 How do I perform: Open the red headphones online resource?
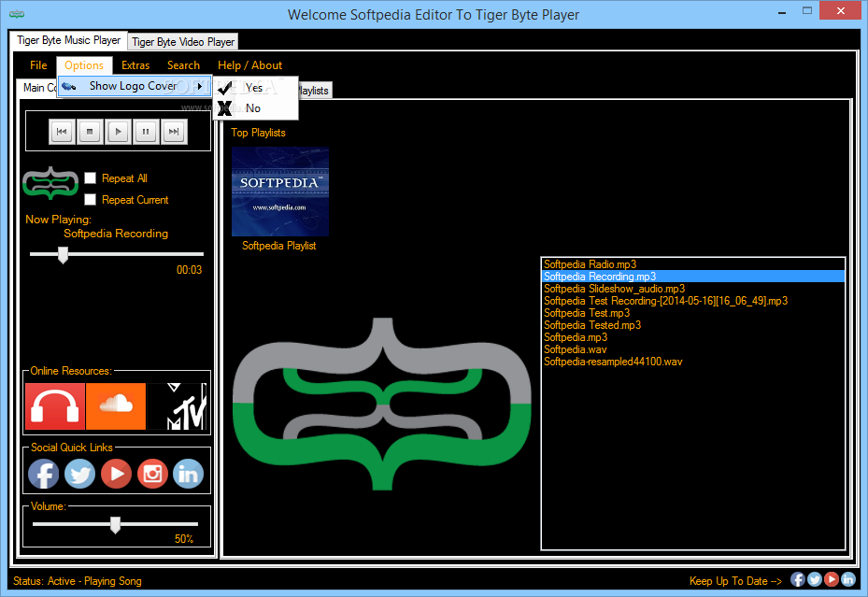coord(55,406)
